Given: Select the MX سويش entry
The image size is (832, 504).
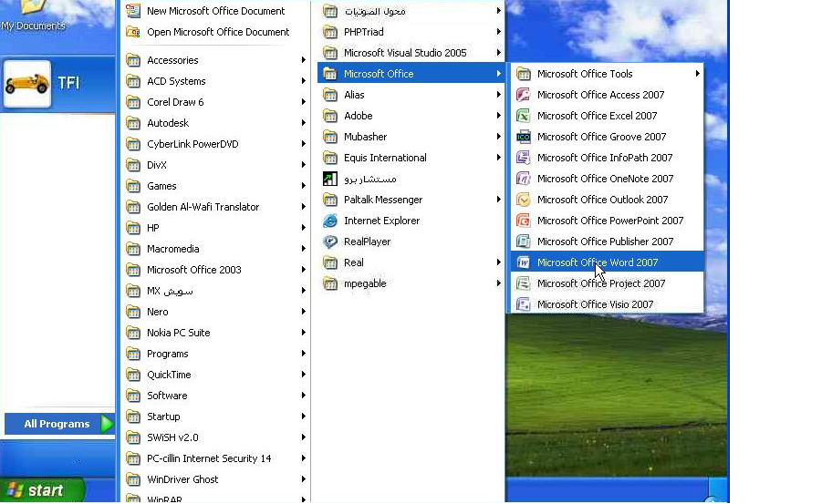Looking at the screenshot, I should pos(216,291).
